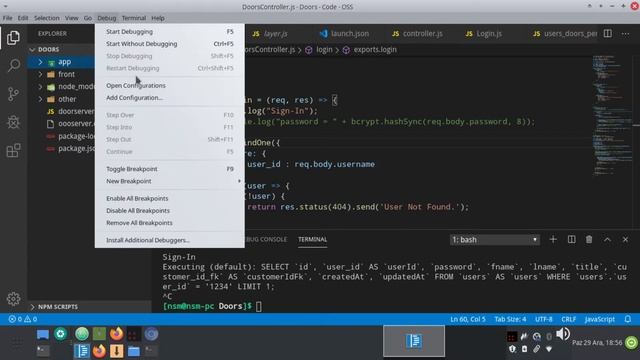Change CRLF line ending in status bar
640x360 pixels.
pos(569,319)
